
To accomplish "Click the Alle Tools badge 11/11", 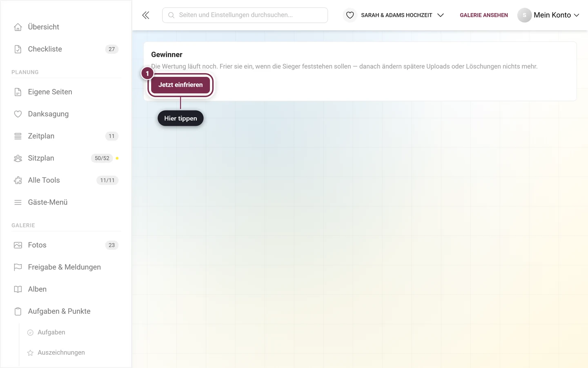I will click(x=107, y=180).
